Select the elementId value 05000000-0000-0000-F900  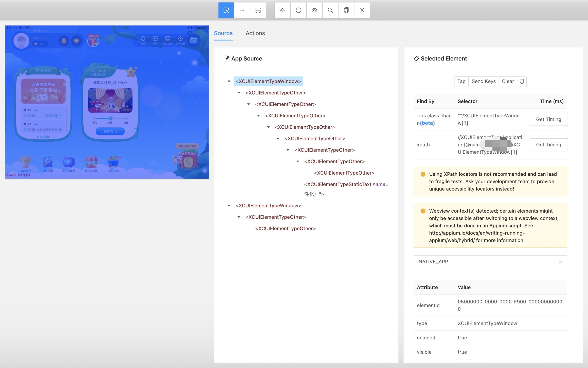coord(510,305)
